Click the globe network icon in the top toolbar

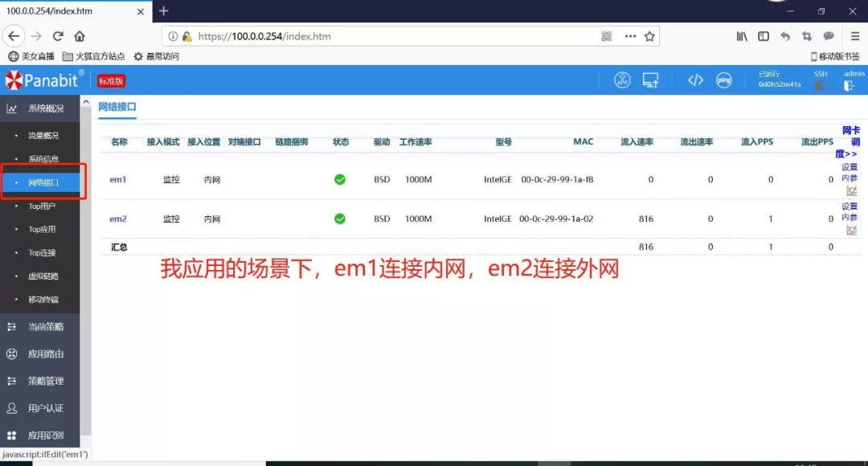(622, 80)
